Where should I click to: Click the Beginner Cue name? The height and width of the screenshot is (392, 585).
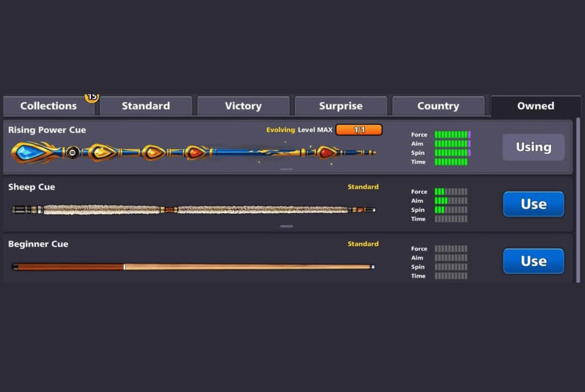point(38,244)
